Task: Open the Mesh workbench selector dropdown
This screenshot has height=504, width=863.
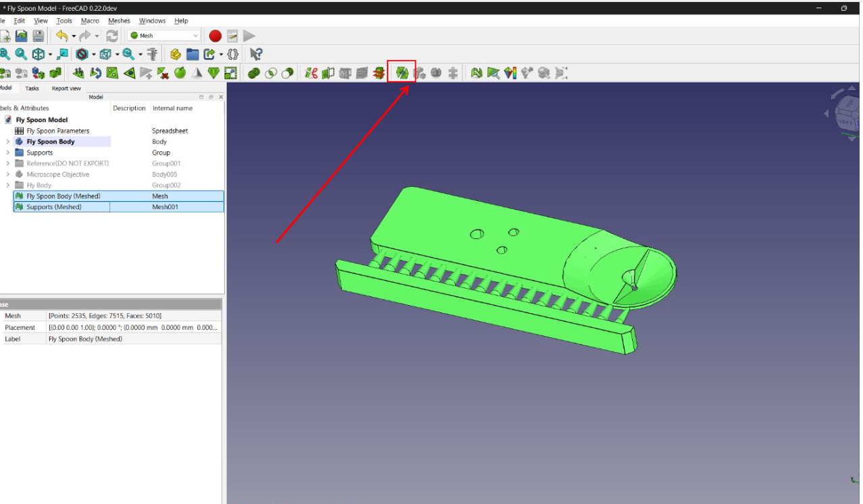Action: pos(164,36)
